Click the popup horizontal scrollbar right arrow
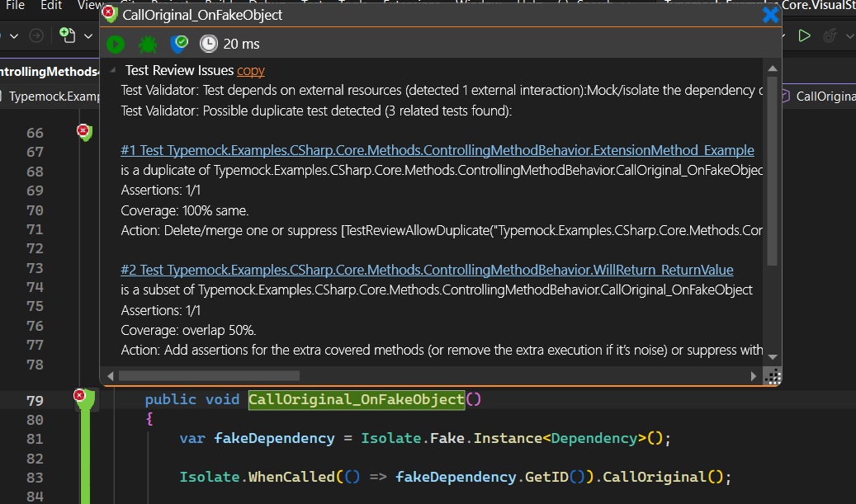The height and width of the screenshot is (504, 856). click(754, 376)
